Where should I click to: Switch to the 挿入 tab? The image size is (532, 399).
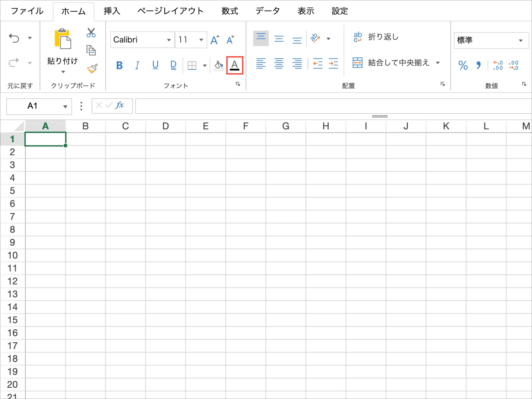(112, 11)
